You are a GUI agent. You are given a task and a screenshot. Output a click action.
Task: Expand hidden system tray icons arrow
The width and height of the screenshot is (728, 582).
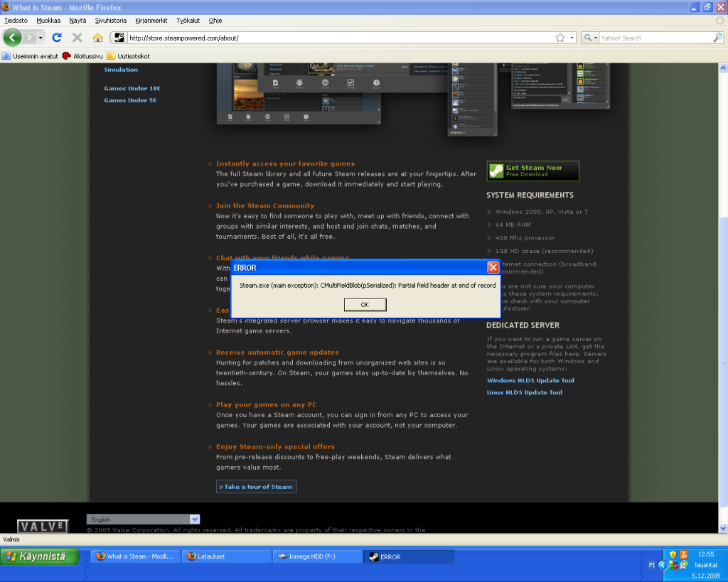coord(663,565)
